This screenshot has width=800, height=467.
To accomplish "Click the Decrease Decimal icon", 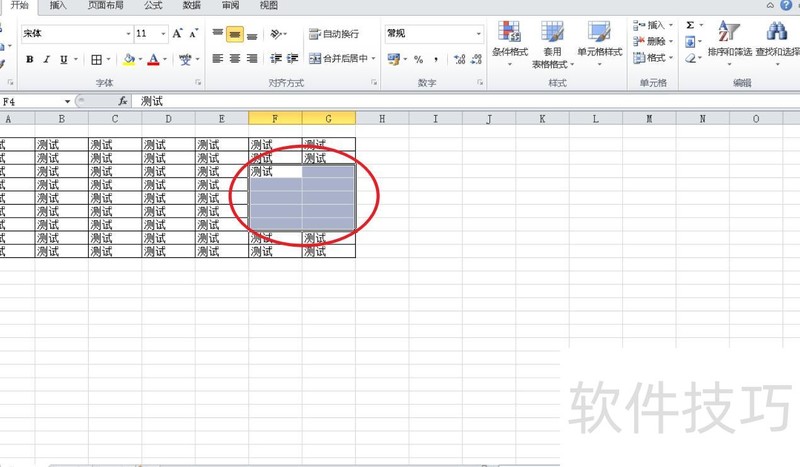I will [x=477, y=59].
